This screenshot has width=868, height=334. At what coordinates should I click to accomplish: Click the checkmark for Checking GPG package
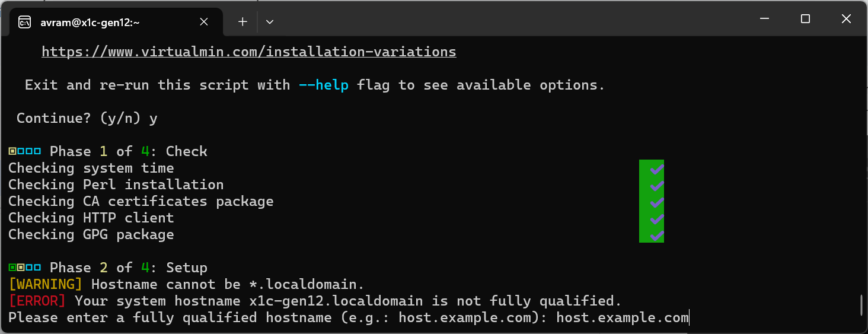pos(652,234)
